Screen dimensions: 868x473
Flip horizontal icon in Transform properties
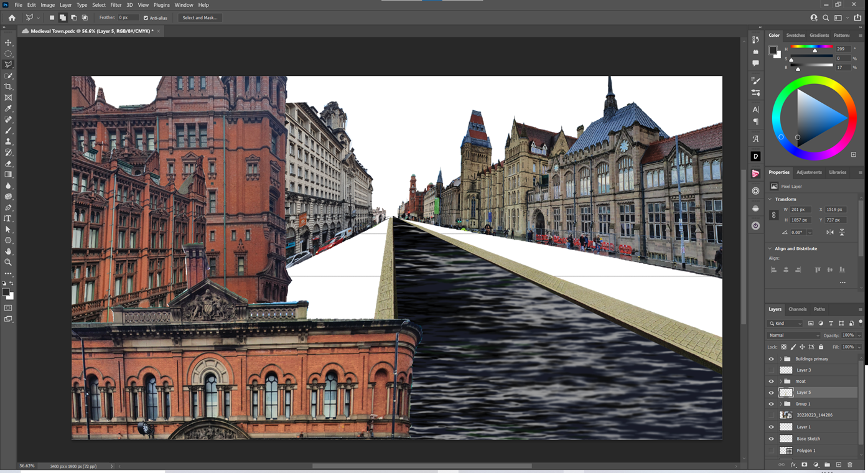click(830, 232)
